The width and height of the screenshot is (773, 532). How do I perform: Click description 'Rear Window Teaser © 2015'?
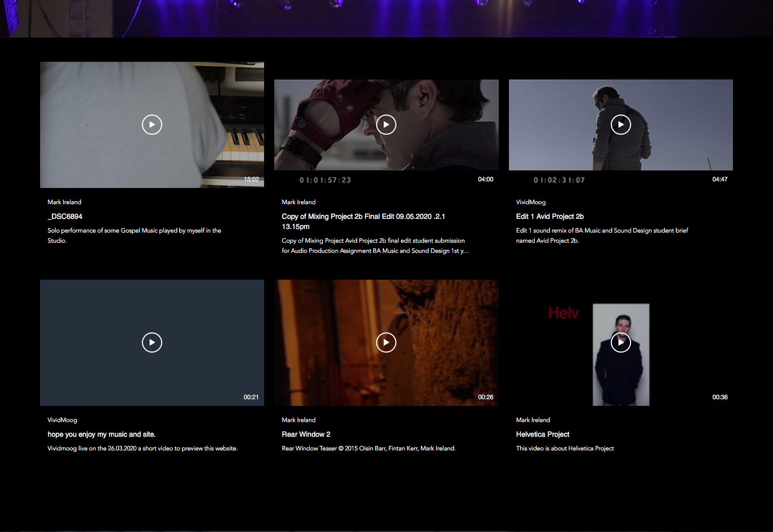(369, 448)
